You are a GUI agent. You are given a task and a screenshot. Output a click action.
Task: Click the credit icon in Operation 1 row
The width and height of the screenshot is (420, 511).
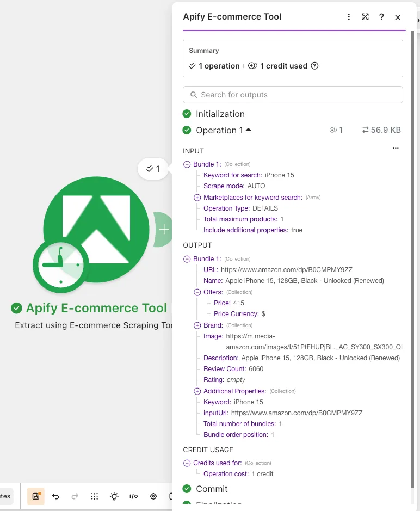tap(333, 130)
